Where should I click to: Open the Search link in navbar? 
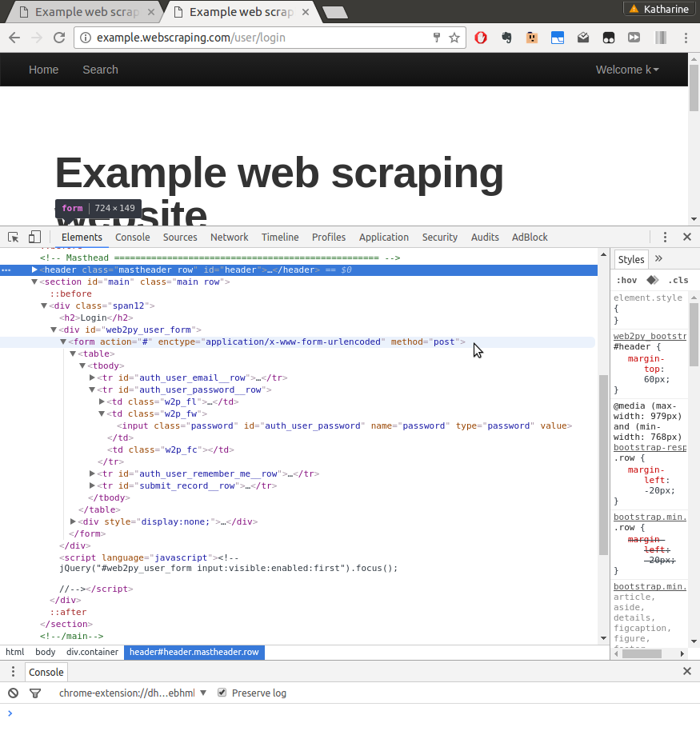coord(100,70)
